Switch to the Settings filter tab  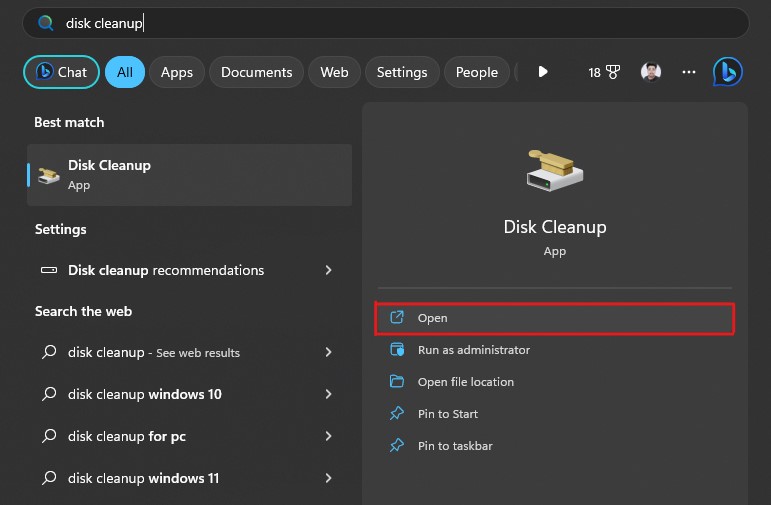click(402, 72)
